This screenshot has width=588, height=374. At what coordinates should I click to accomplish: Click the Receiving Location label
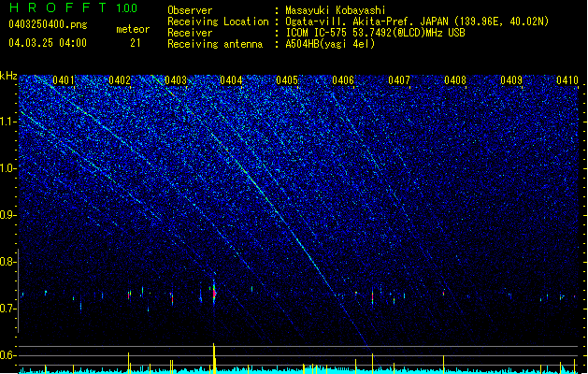(218, 22)
